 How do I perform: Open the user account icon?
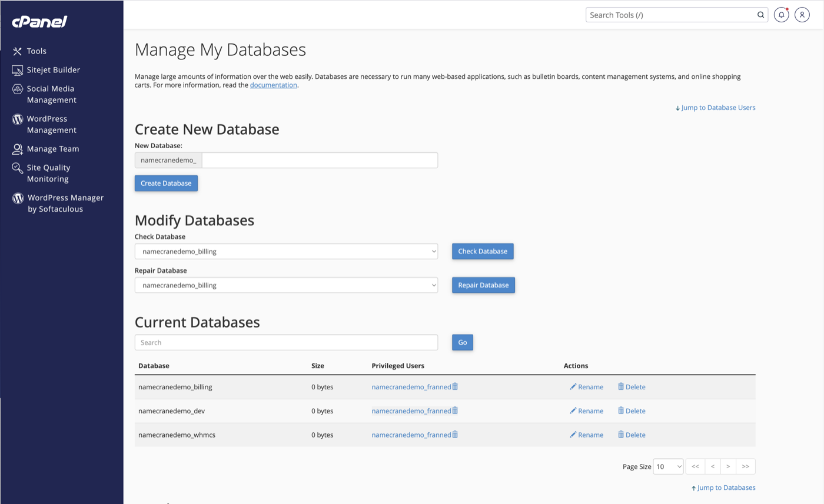802,15
